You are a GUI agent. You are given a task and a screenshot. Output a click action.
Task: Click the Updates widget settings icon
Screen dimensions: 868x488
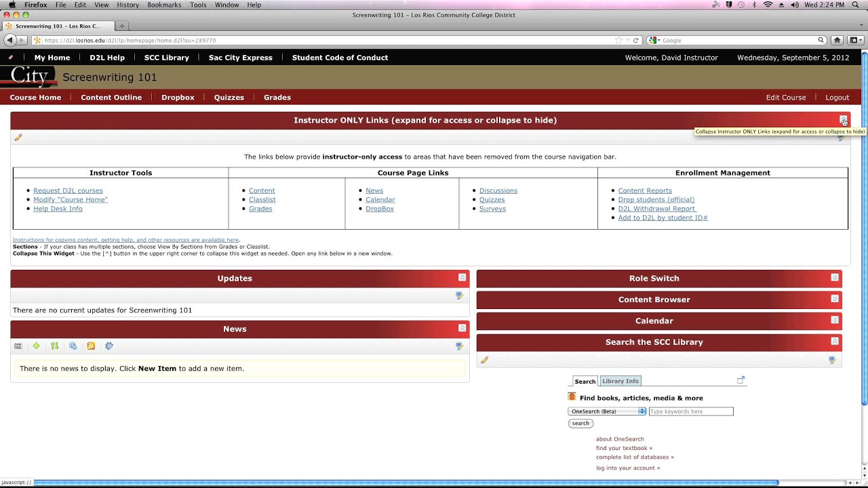459,296
